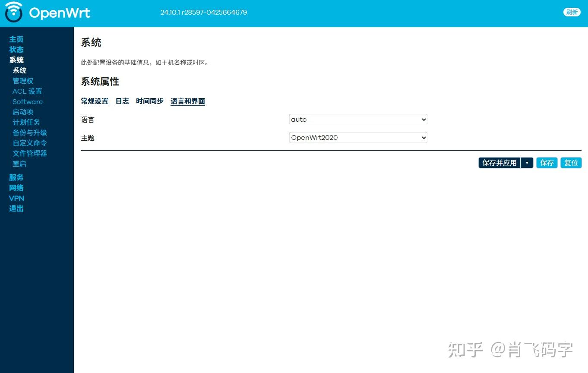Switch to the 常规设置 tab
Image resolution: width=588 pixels, height=373 pixels.
95,101
